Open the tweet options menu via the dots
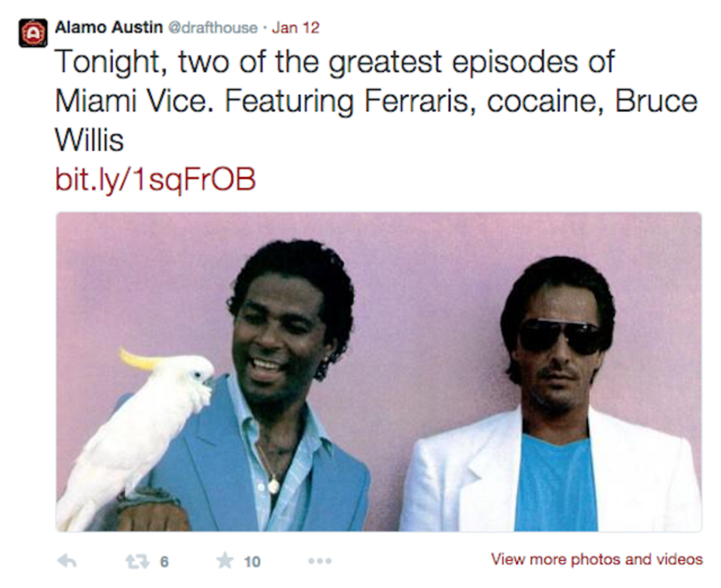Screen dimensions: 721x588 321,561
